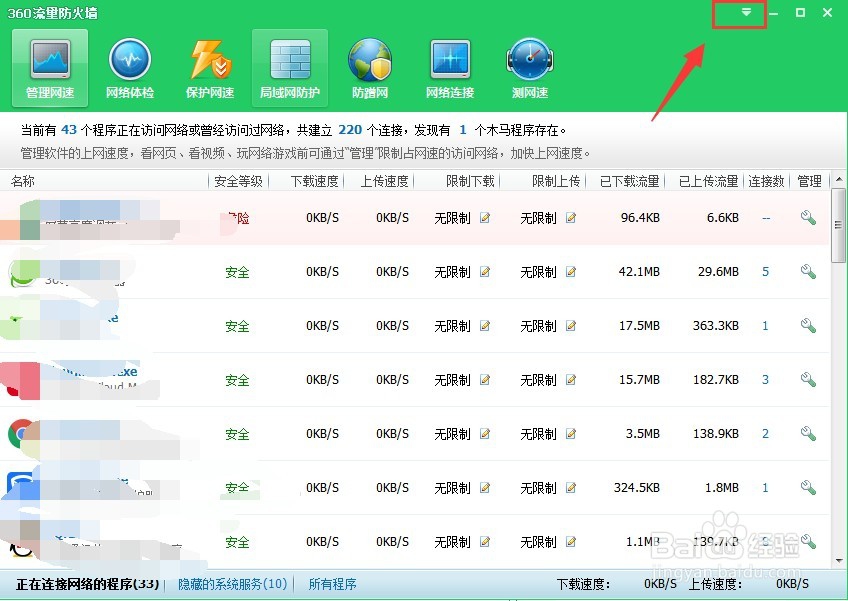Sort by the 连接数 column header
This screenshot has height=601, width=848.
766,181
